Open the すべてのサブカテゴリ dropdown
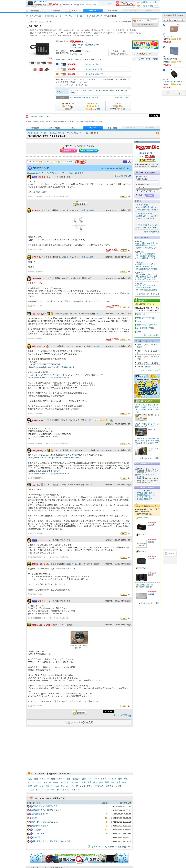The height and width of the screenshot is (868, 186). point(147,191)
